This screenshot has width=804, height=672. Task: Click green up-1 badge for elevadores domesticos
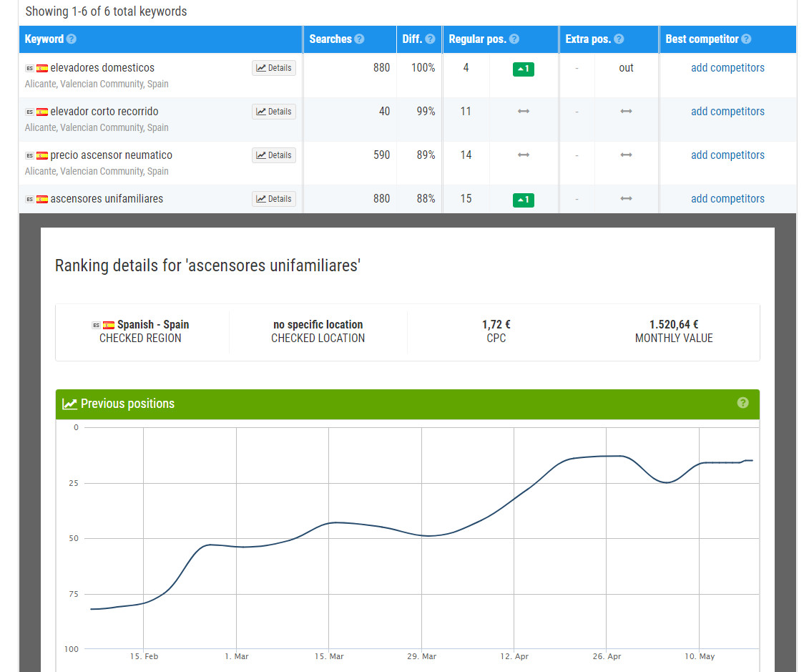click(523, 69)
